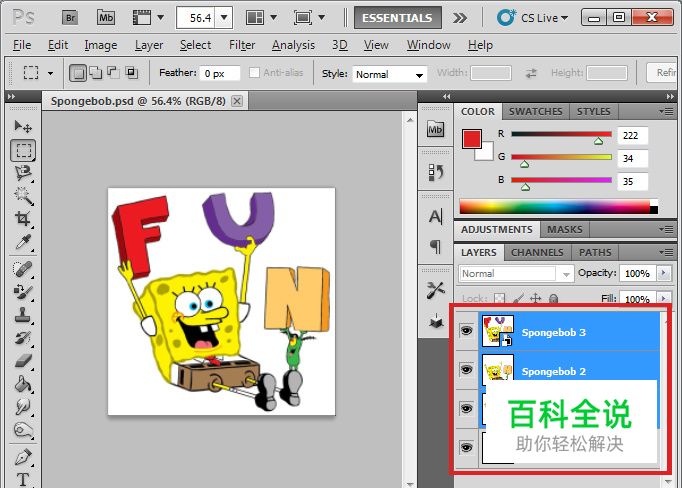Choose Add to selection mode
This screenshot has height=488, width=682.
[x=96, y=73]
